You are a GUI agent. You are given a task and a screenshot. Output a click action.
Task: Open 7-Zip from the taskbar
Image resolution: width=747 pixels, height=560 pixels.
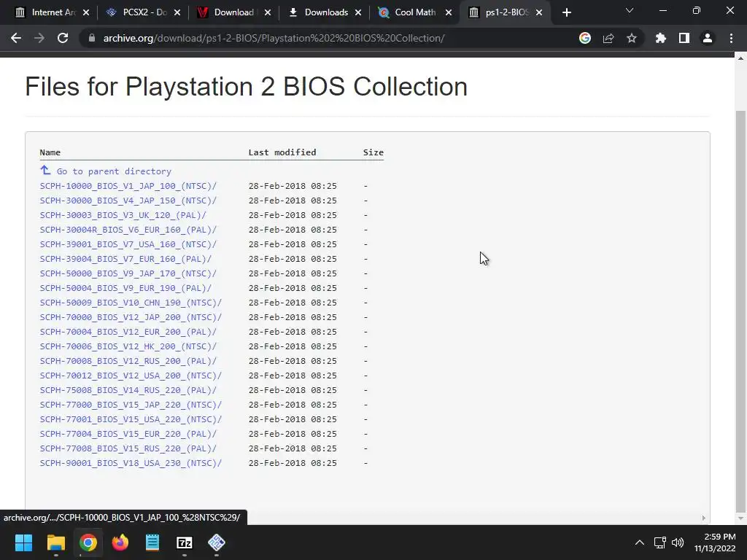click(185, 542)
